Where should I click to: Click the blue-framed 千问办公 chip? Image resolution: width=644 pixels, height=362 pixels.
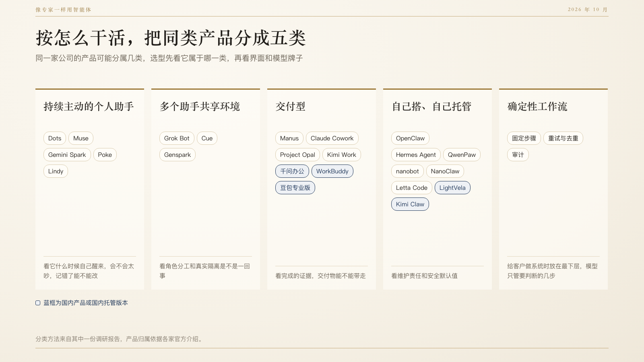tap(292, 171)
